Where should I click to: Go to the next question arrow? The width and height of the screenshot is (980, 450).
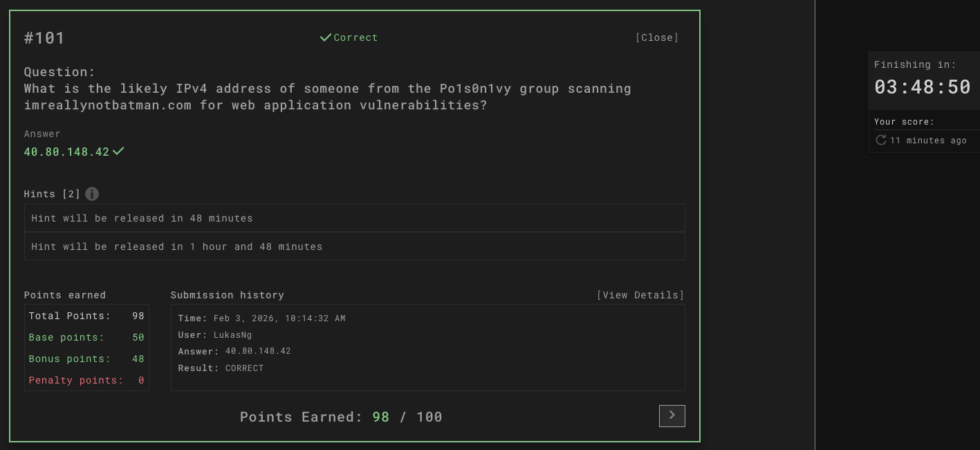point(672,415)
